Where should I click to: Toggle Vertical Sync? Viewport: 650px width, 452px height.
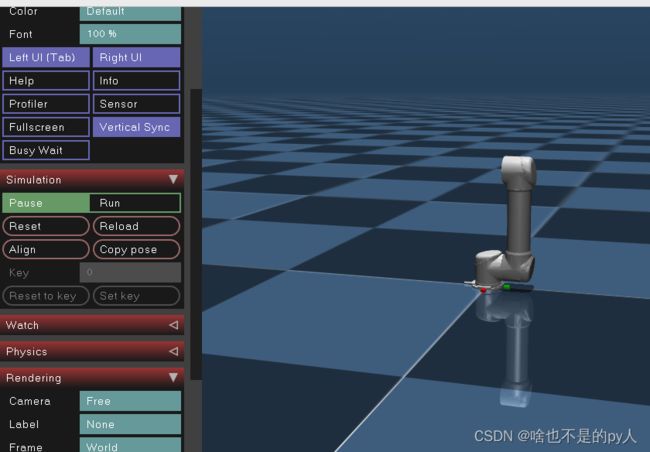136,127
